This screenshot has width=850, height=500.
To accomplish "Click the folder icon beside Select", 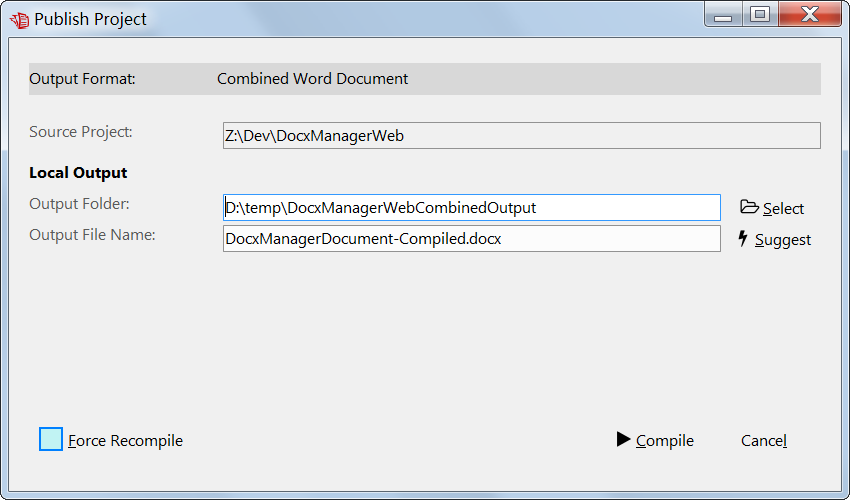I will coord(749,207).
